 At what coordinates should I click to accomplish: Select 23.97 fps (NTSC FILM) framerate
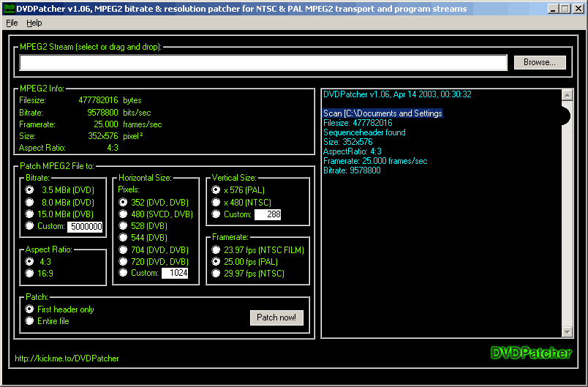(x=216, y=249)
